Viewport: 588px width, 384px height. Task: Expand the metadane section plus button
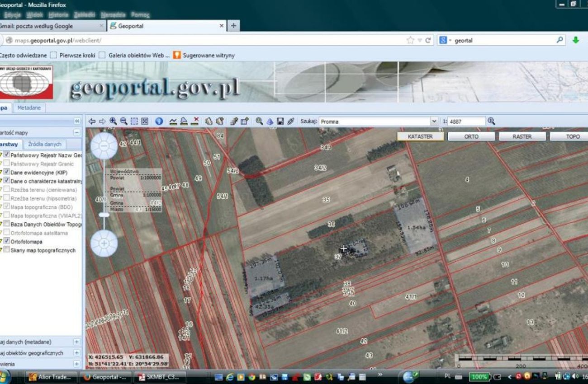(x=76, y=342)
